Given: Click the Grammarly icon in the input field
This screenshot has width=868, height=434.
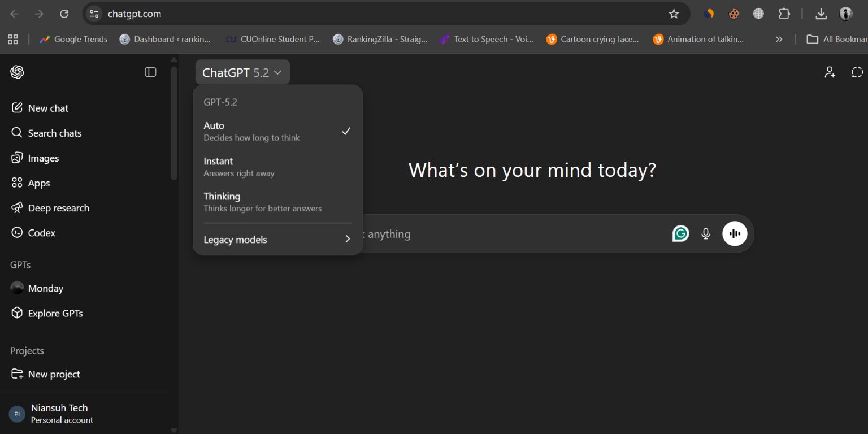Looking at the screenshot, I should pyautogui.click(x=681, y=233).
